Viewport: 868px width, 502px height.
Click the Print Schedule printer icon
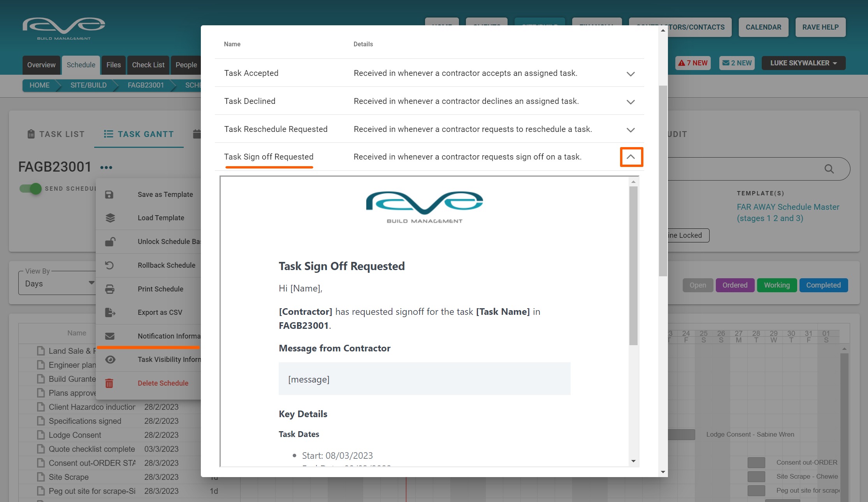coord(110,289)
